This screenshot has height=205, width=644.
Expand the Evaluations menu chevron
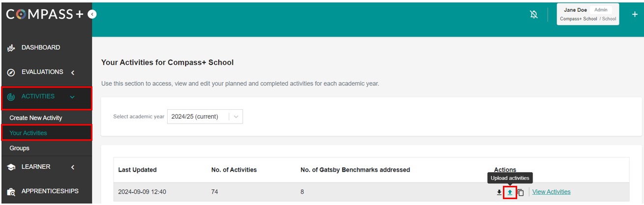pos(73,73)
